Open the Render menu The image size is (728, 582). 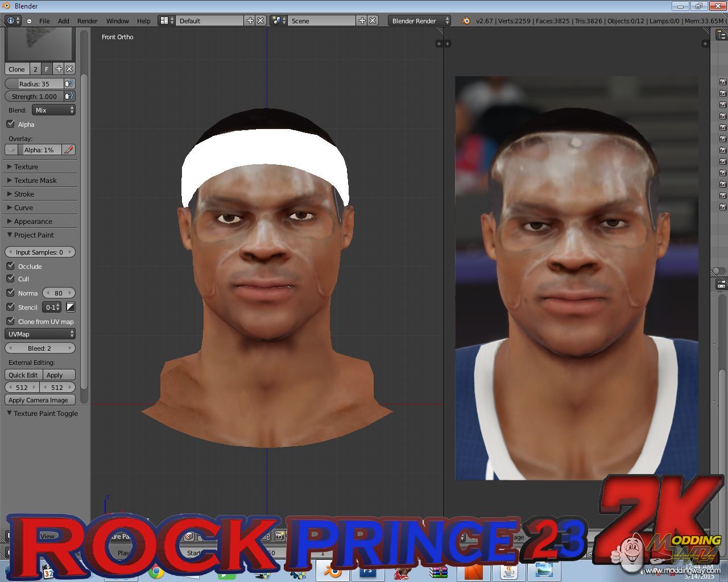tap(87, 21)
